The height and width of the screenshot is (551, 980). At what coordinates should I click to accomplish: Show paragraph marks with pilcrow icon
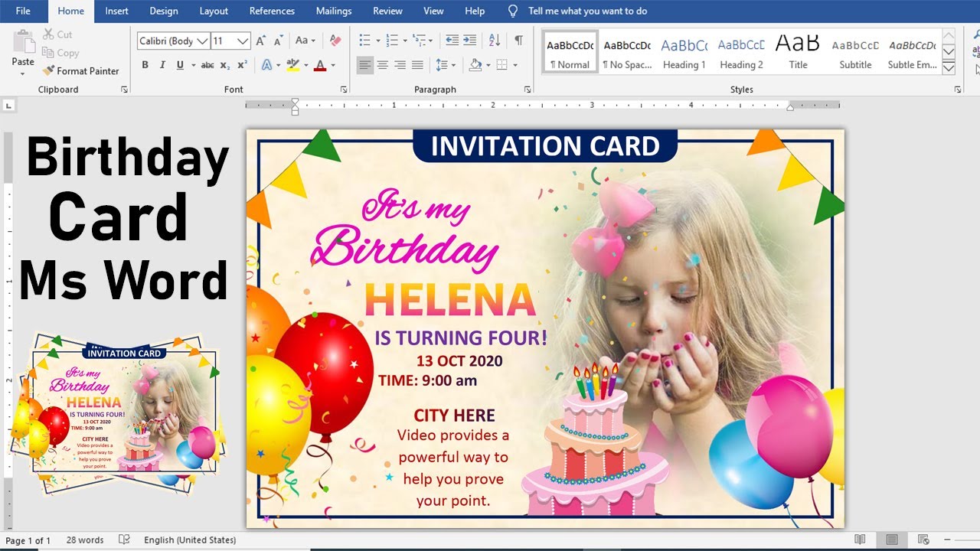518,41
